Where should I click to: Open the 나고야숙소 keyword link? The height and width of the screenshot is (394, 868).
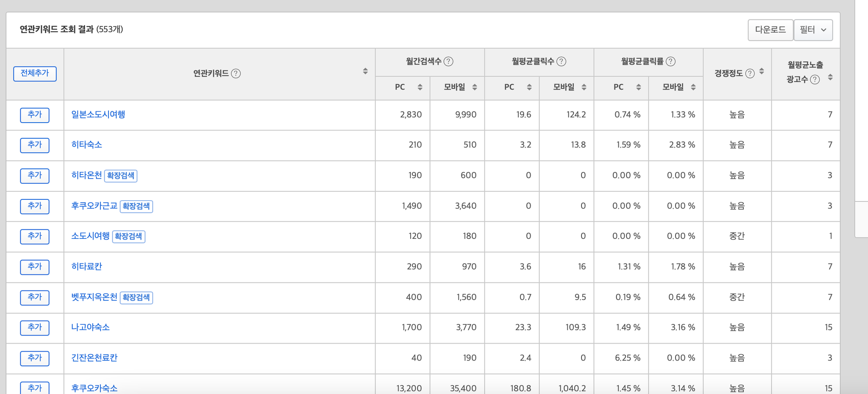pyautogui.click(x=90, y=327)
